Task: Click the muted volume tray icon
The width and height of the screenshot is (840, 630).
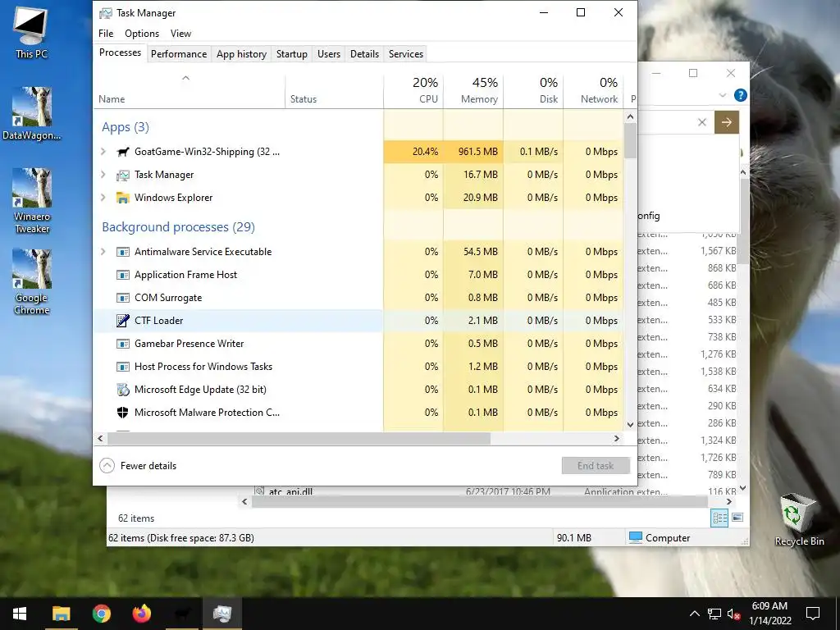Action: pyautogui.click(x=734, y=614)
